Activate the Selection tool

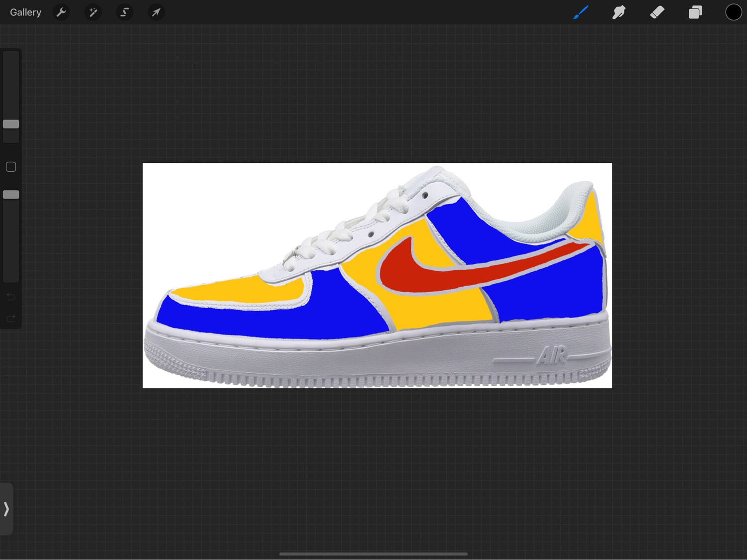pos(124,12)
